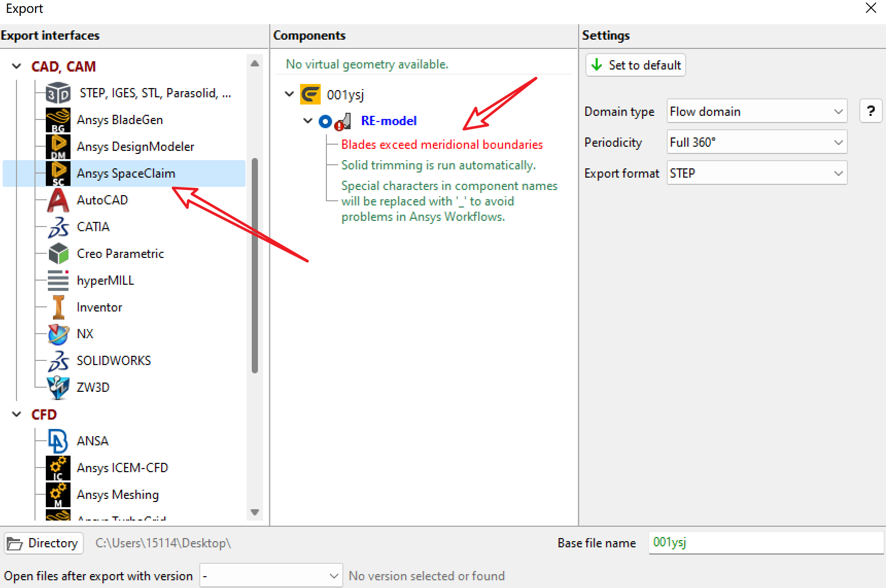
Task: Click the interface list scroll down arrow
Action: pos(255,512)
